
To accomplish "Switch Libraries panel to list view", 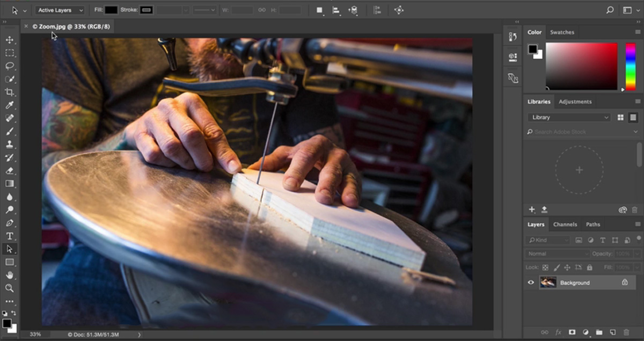I will tap(633, 117).
